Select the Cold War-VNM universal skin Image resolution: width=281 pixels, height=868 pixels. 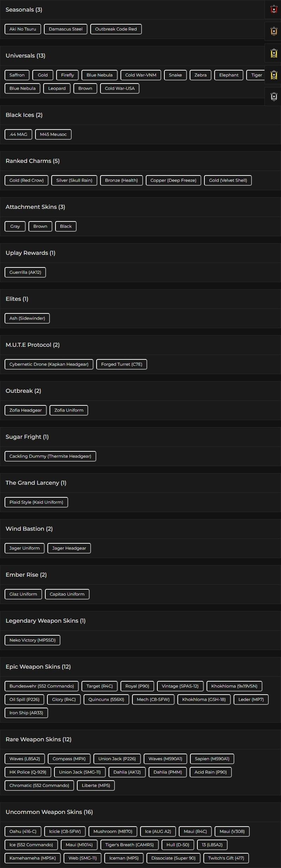[x=140, y=75]
